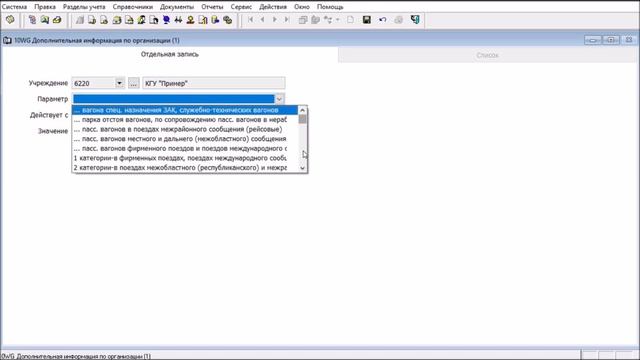Click the КГУ "Пример" name field
The height and width of the screenshot is (360, 640).
(213, 83)
